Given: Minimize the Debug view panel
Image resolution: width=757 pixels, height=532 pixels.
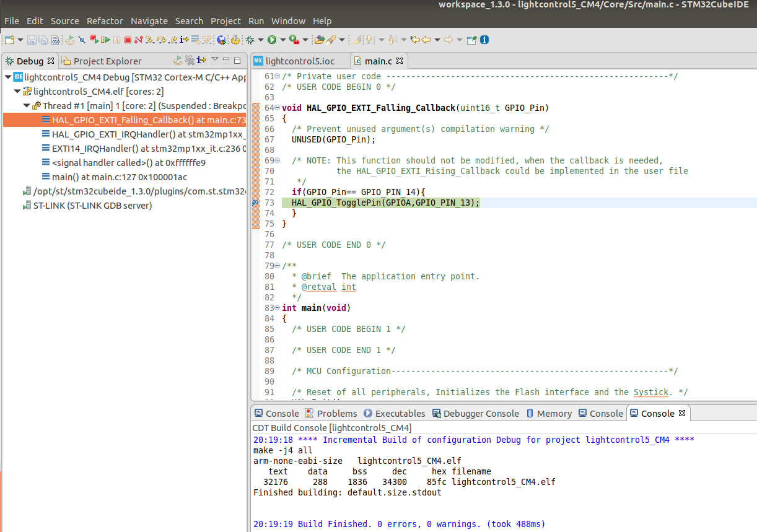Looking at the screenshot, I should tap(226, 59).
